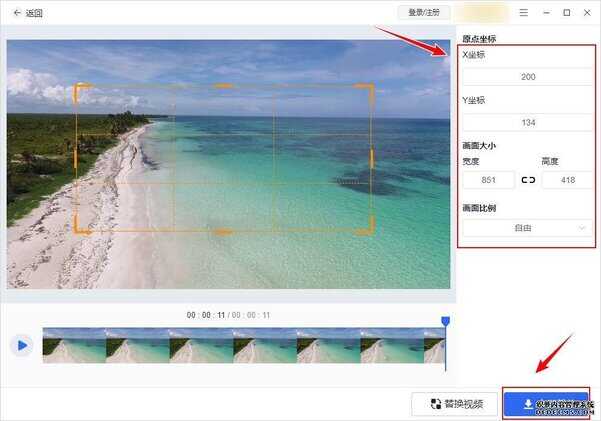Image resolution: width=601 pixels, height=421 pixels.
Task: Select the bottom-left crop corner handle
Action: pos(78,230)
